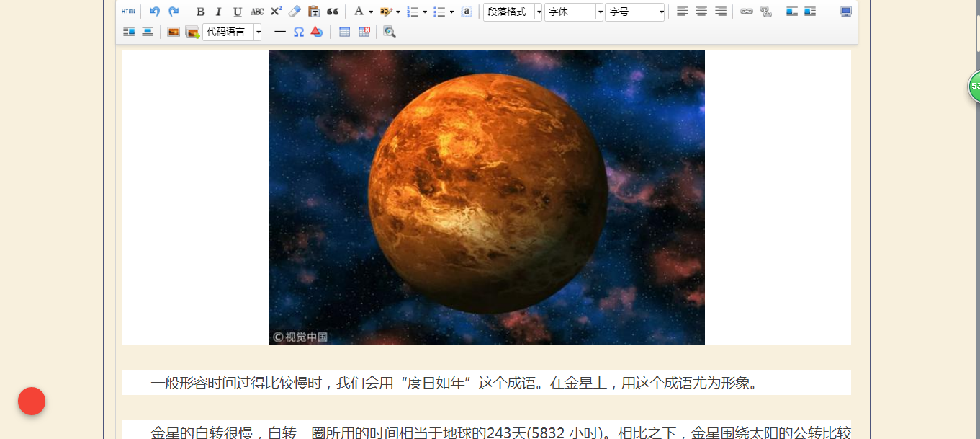Insert an ordered numbered list
The image size is (980, 439).
tap(413, 12)
